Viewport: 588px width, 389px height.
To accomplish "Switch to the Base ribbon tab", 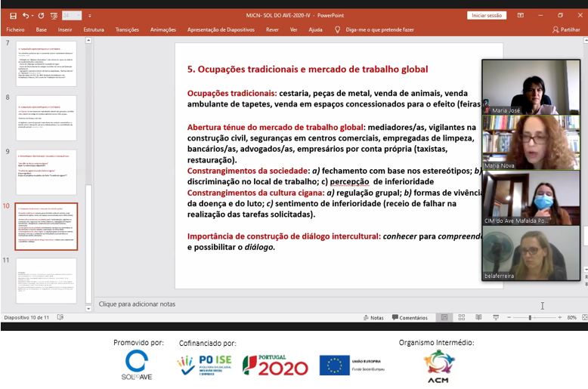I will pyautogui.click(x=42, y=29).
